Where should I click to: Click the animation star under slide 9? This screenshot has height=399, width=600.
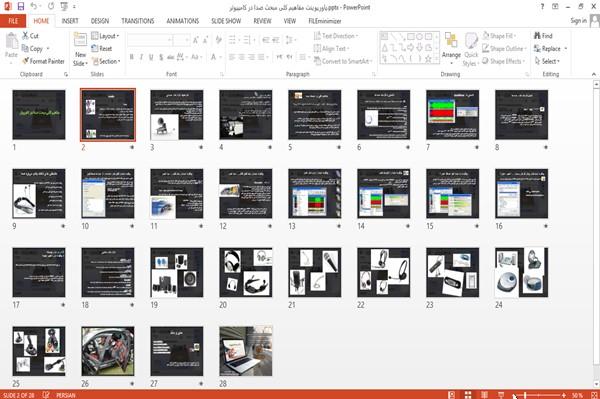(63, 226)
